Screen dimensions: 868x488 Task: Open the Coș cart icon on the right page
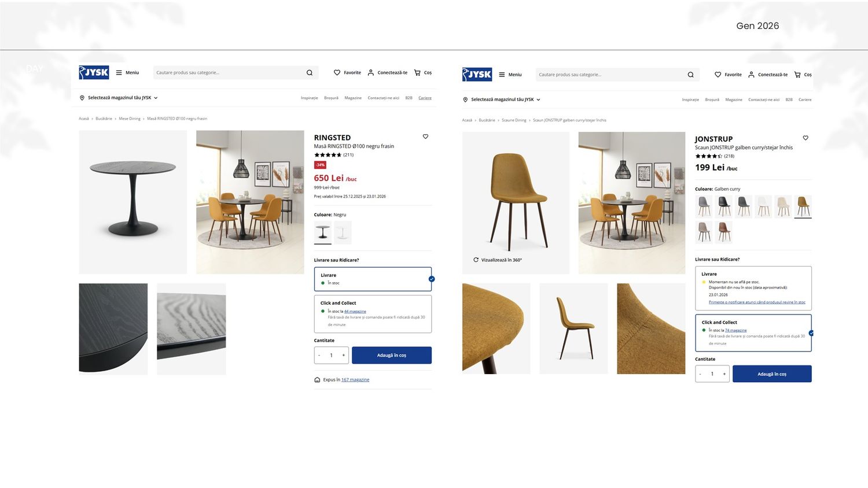[797, 75]
